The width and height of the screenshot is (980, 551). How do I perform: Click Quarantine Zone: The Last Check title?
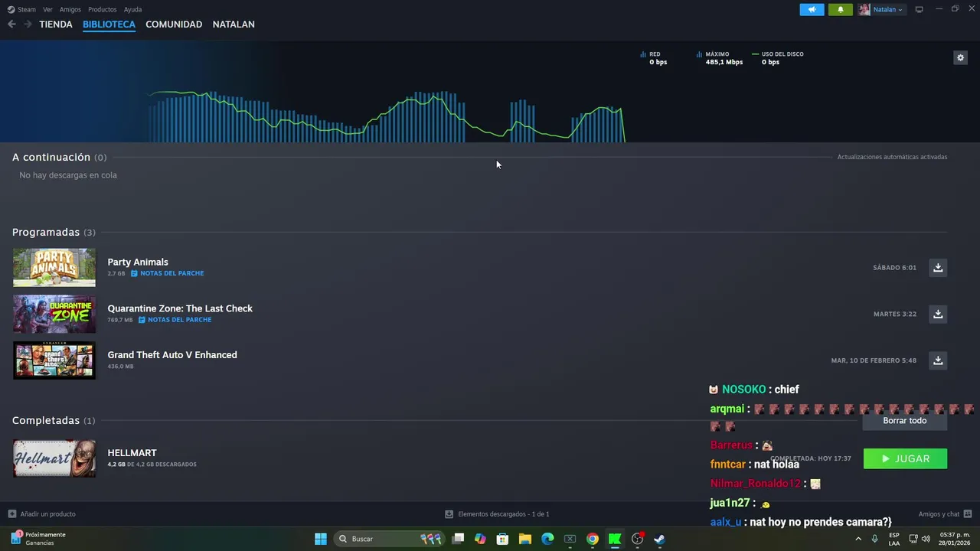click(x=180, y=308)
